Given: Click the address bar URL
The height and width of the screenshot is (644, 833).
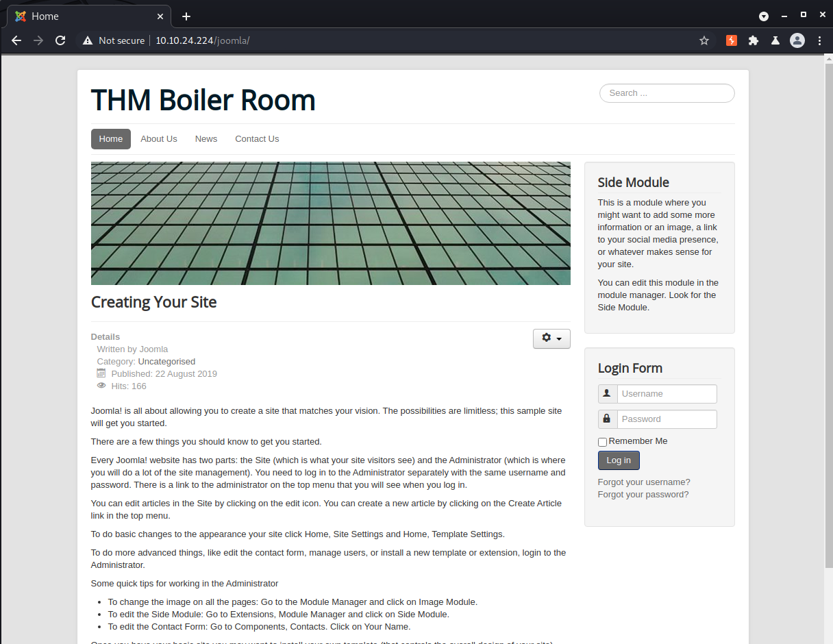Looking at the screenshot, I should click(203, 40).
